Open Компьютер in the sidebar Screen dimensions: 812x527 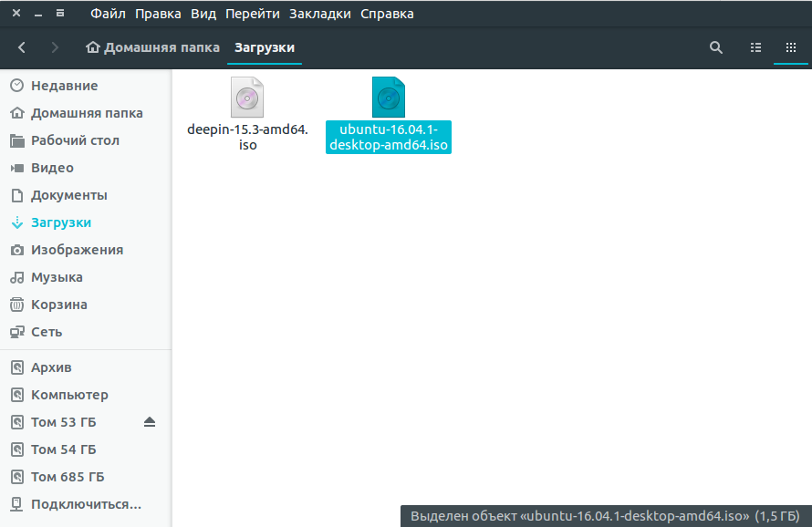[86, 395]
